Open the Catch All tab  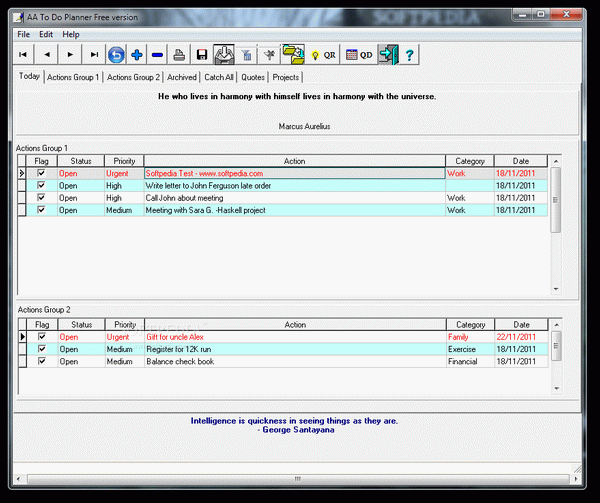(218, 77)
